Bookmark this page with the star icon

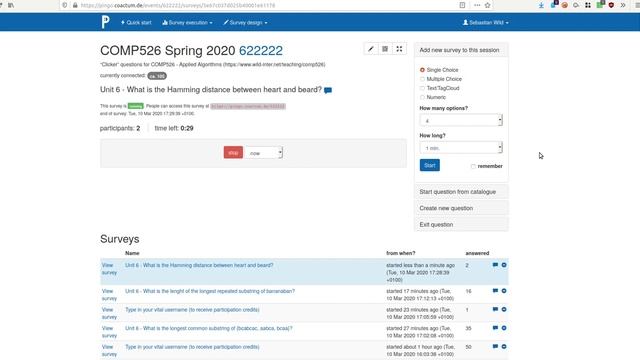point(487,5)
